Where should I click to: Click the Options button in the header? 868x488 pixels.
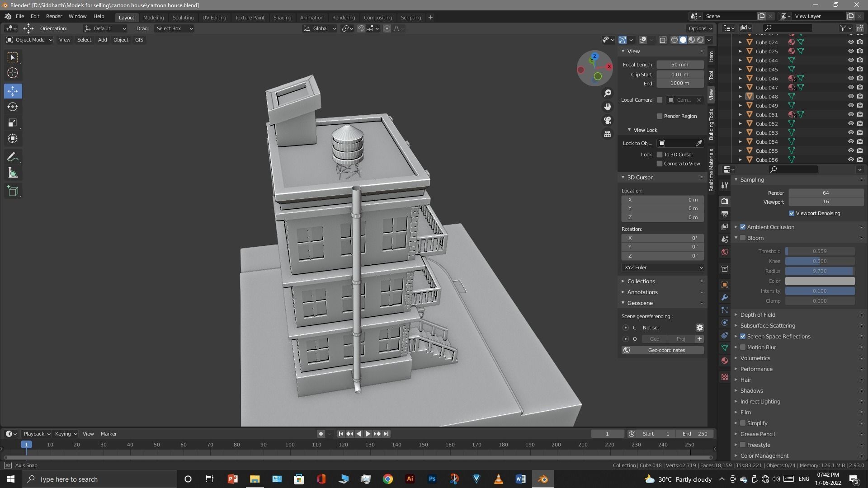coord(700,28)
